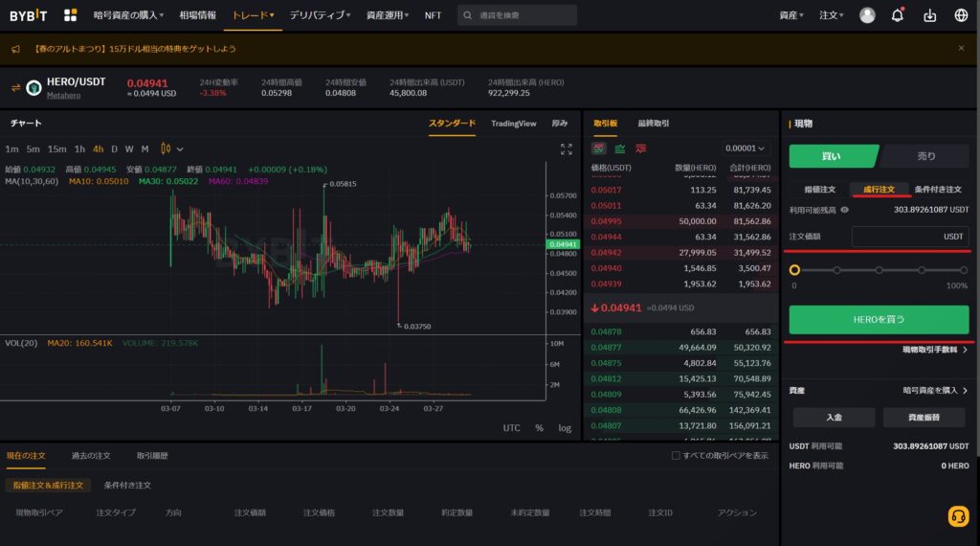Click the down arrow next to 0.04941
Screen dimensions: 980x546
point(595,307)
